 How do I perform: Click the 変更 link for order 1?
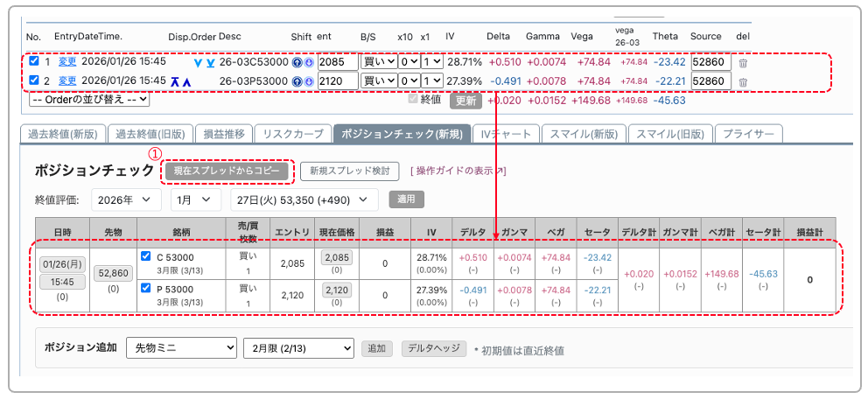click(x=67, y=61)
